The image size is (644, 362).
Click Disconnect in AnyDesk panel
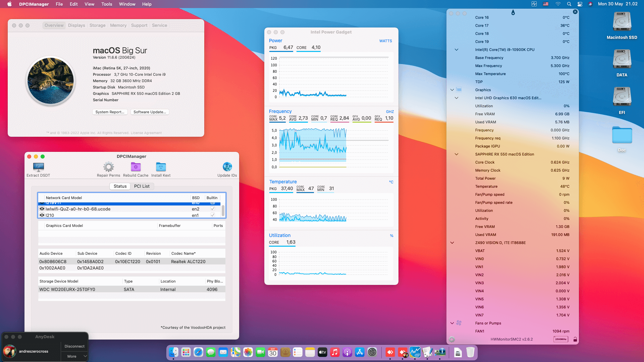pos(74,346)
